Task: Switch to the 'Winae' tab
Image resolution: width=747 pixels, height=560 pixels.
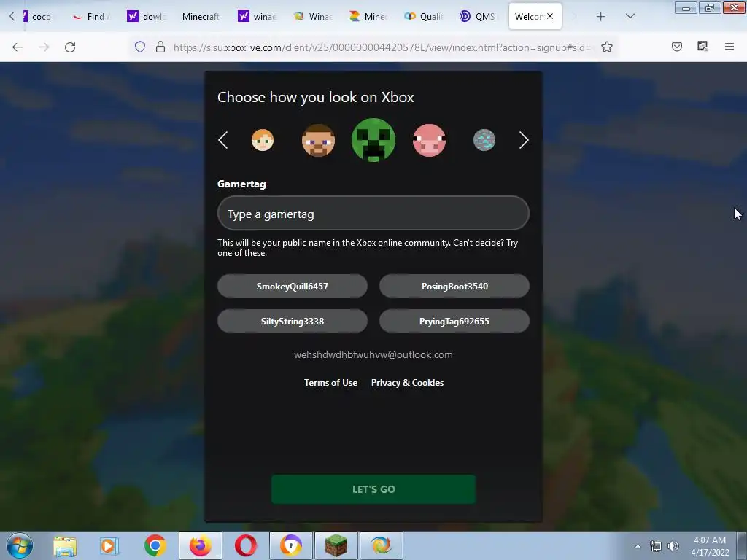Action: (x=312, y=16)
